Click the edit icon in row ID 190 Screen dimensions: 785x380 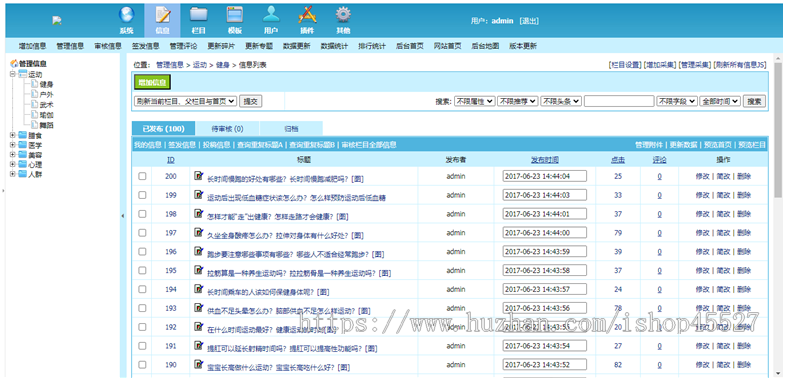199,365
